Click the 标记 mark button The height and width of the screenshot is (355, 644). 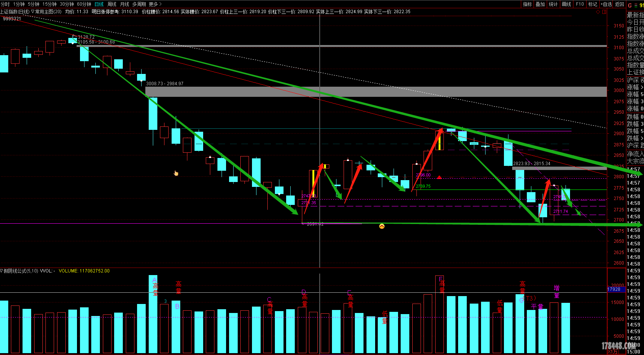click(593, 4)
